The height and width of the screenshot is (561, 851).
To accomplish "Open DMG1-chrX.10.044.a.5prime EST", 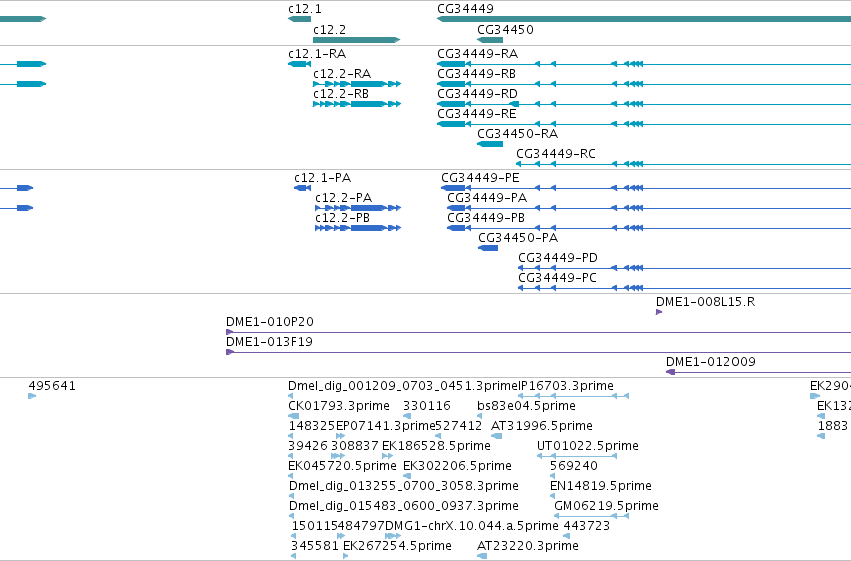I will 472,527.
